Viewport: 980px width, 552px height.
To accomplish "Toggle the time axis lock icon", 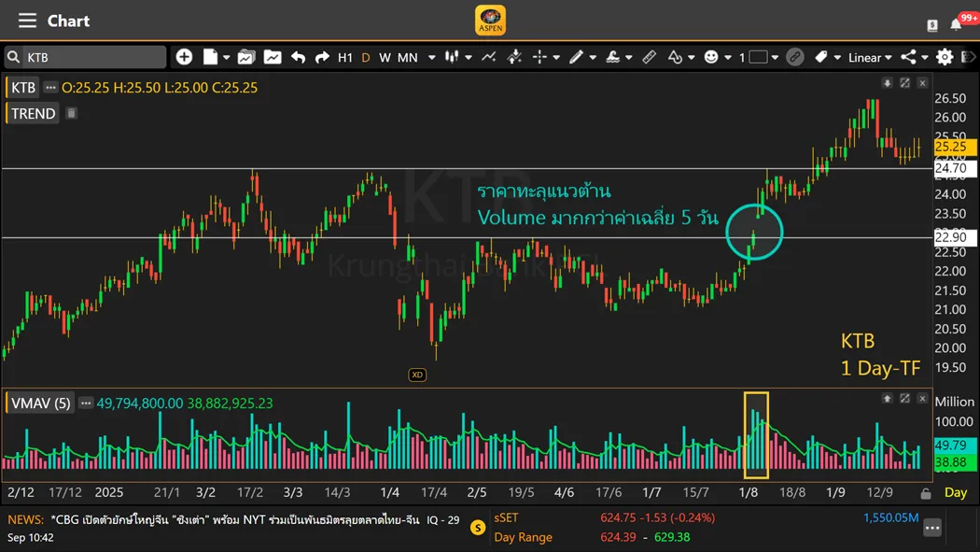I will point(925,493).
